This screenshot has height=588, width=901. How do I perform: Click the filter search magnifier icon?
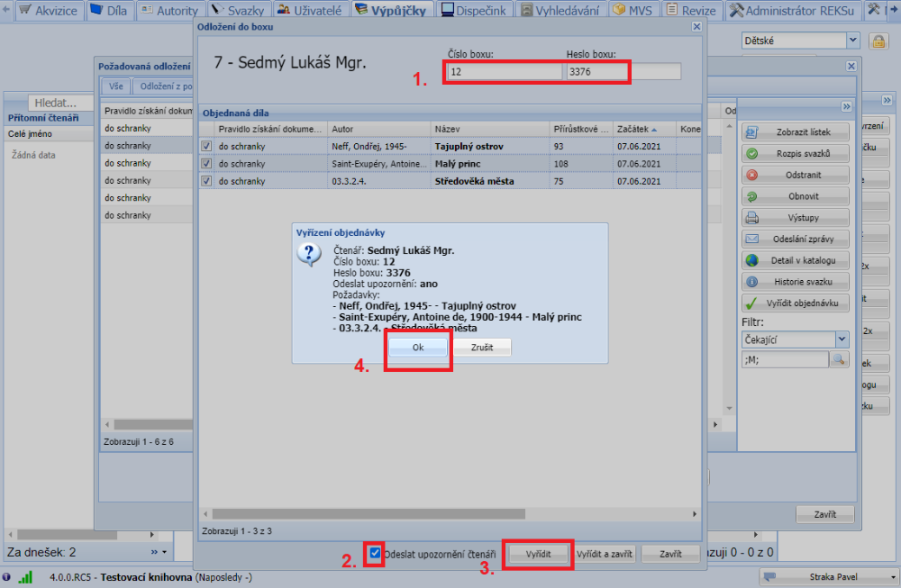coord(839,359)
